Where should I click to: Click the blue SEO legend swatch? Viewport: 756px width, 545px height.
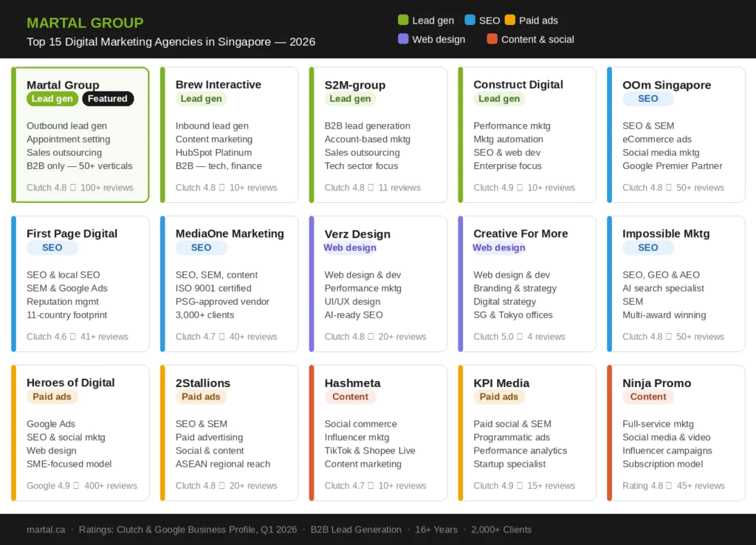[x=470, y=20]
